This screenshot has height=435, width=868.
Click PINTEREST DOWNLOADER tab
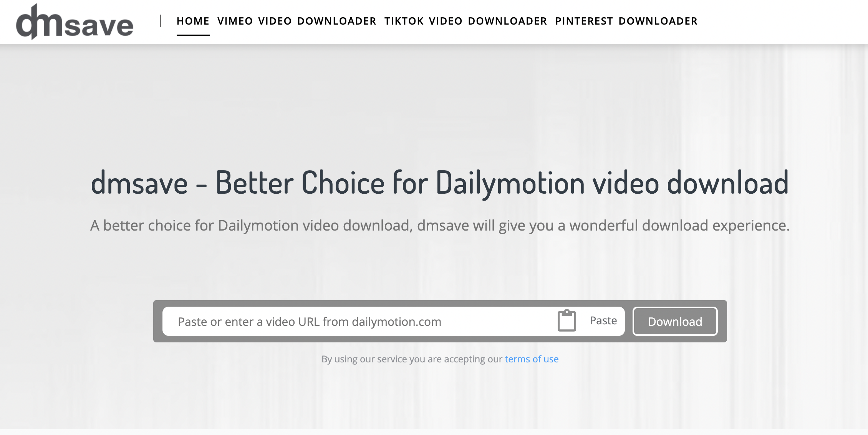[627, 20]
